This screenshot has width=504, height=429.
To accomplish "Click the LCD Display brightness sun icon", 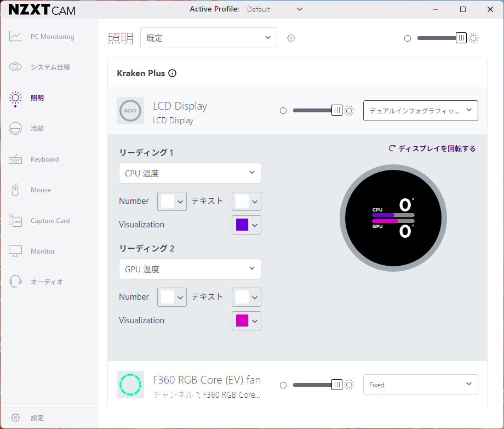I will (x=349, y=111).
